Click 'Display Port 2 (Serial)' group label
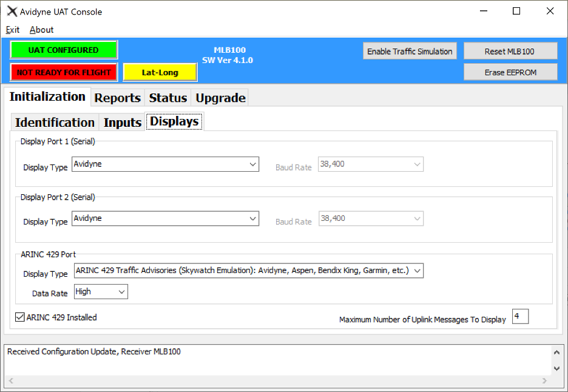This screenshot has height=392, width=568. [x=58, y=197]
